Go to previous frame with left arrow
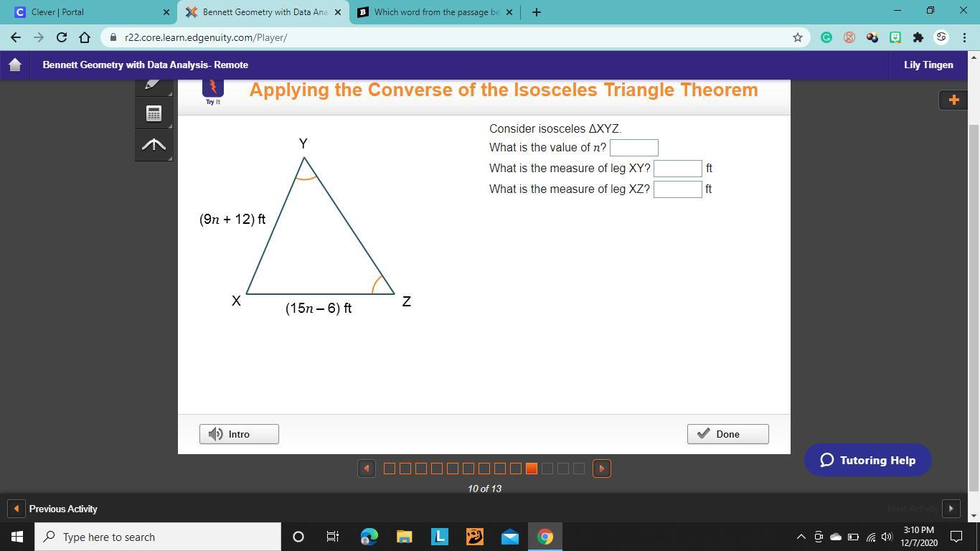 click(367, 468)
